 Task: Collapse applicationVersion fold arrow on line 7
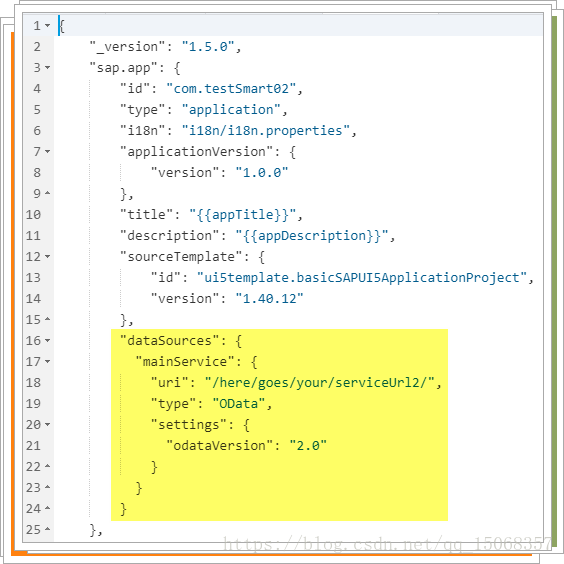pyautogui.click(x=47, y=151)
